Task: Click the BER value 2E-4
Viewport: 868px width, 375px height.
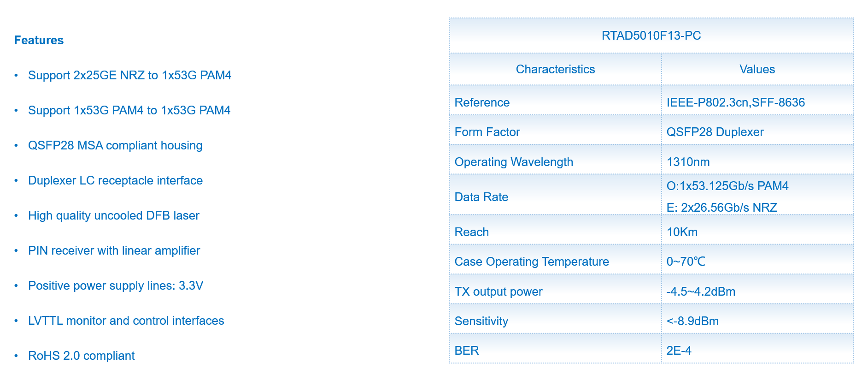Action: [x=679, y=351]
